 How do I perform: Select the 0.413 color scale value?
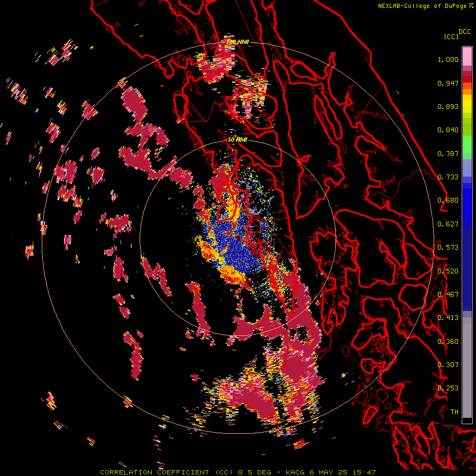click(448, 318)
